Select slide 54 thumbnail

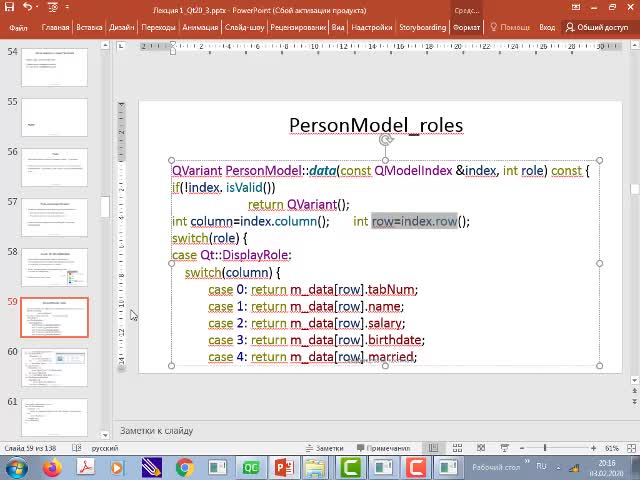54,67
